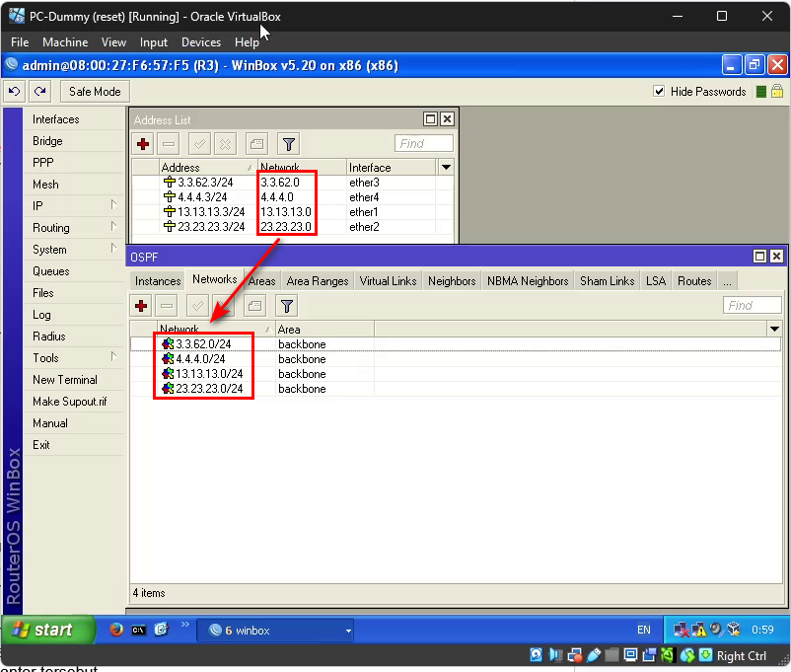791x672 pixels.
Task: Select 13.13.13.0/24 OSPF network row
Action: 456,374
